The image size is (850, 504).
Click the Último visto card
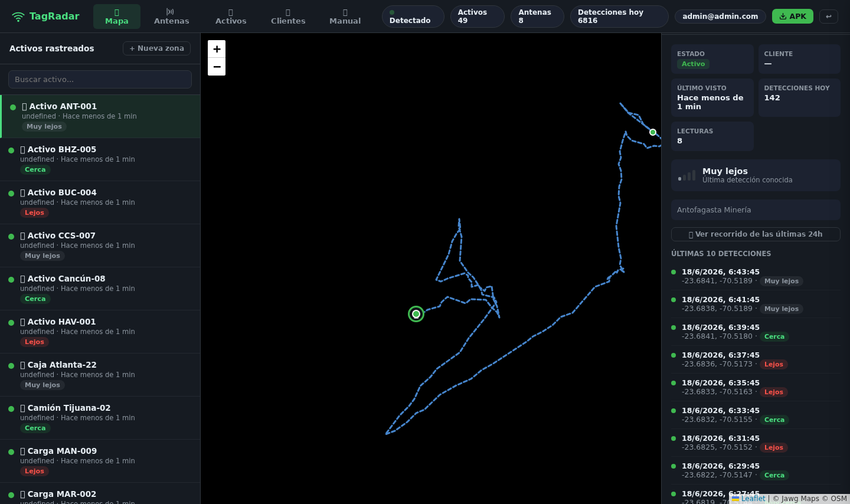712,97
